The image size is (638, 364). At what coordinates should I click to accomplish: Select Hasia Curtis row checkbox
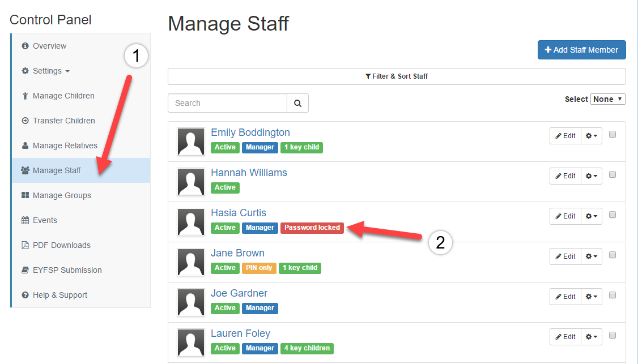pyautogui.click(x=613, y=215)
